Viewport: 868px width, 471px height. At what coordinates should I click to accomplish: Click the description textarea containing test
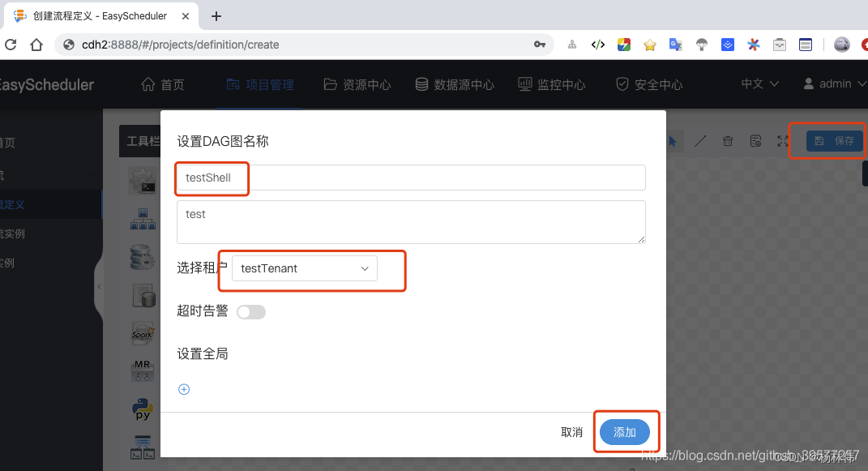click(411, 222)
